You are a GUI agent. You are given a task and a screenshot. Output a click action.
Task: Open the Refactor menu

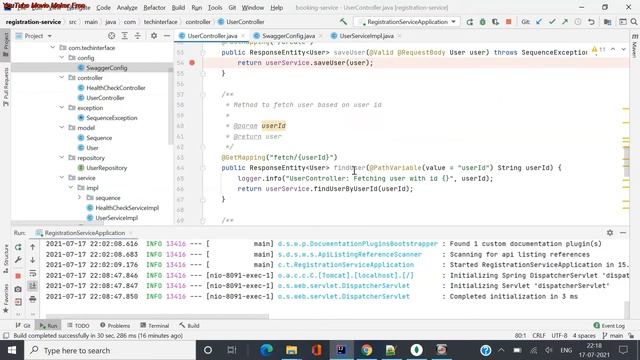point(154,7)
